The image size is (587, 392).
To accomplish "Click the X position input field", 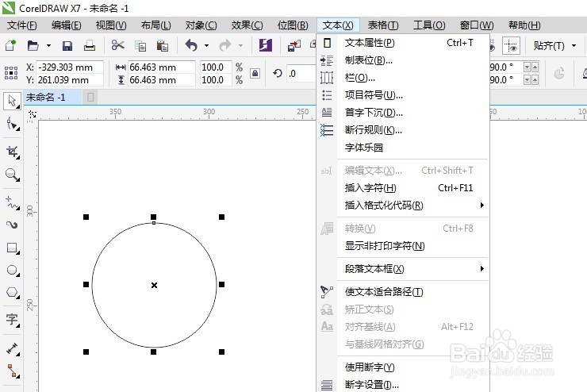I will [x=70, y=67].
